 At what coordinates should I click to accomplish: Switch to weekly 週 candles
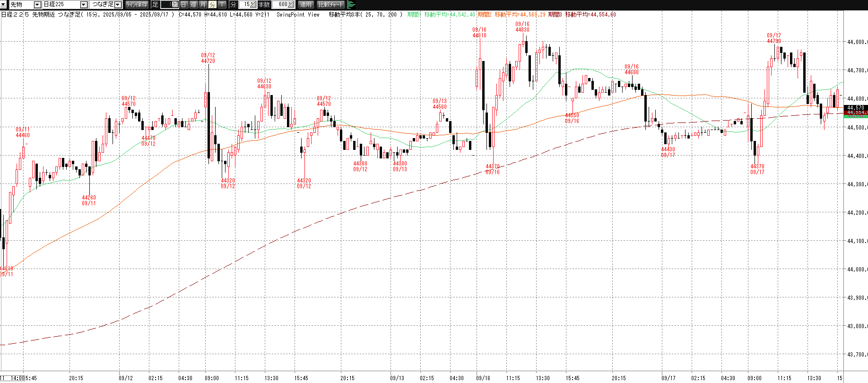click(193, 5)
